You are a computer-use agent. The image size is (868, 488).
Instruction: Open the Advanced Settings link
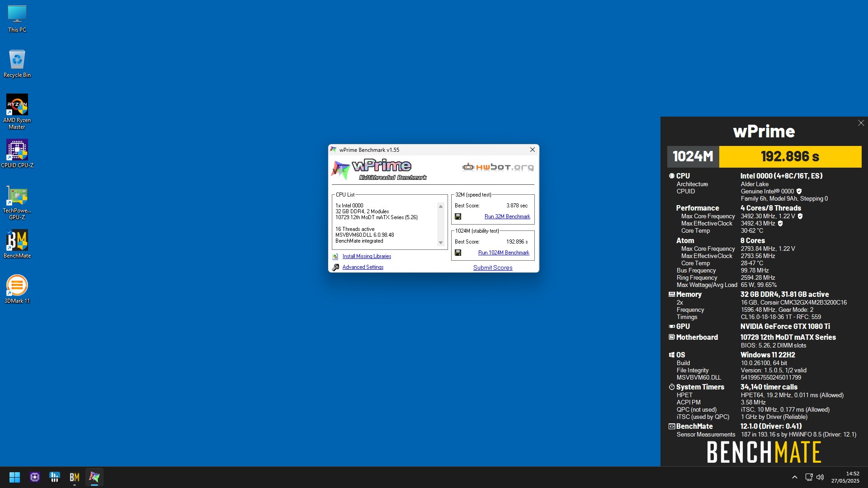pyautogui.click(x=363, y=267)
